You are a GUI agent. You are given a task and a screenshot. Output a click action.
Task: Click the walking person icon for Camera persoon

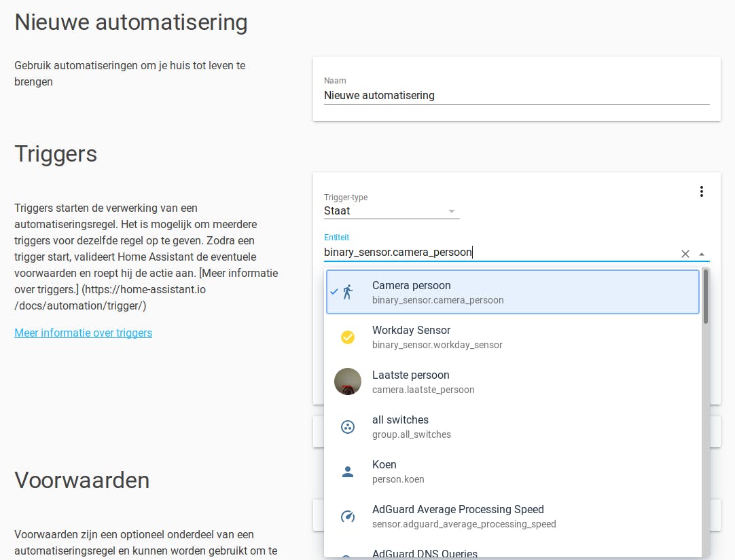[348, 293]
